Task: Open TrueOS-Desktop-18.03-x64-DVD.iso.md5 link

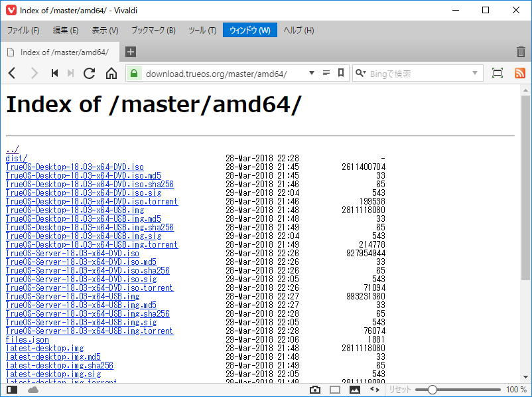Action: coord(83,175)
